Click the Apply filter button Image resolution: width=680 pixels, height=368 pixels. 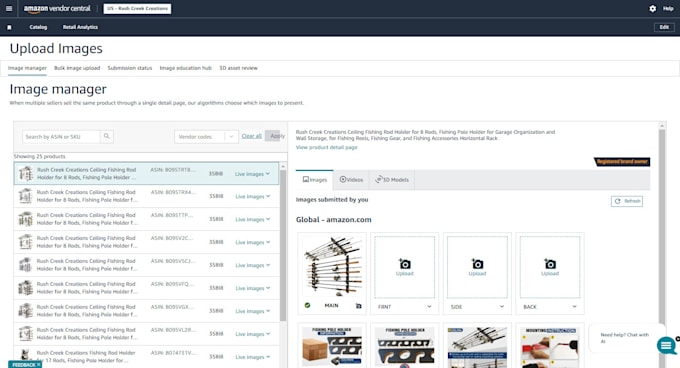pos(276,136)
